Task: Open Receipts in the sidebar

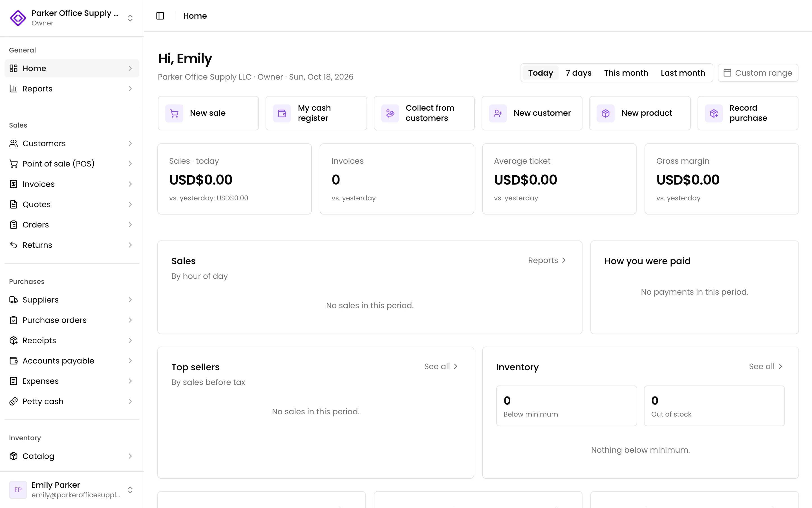Action: click(x=72, y=340)
